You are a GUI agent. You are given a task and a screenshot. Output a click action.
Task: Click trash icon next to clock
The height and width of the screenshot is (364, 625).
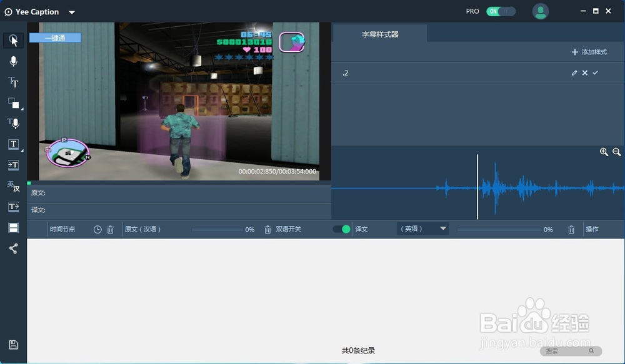pyautogui.click(x=111, y=229)
